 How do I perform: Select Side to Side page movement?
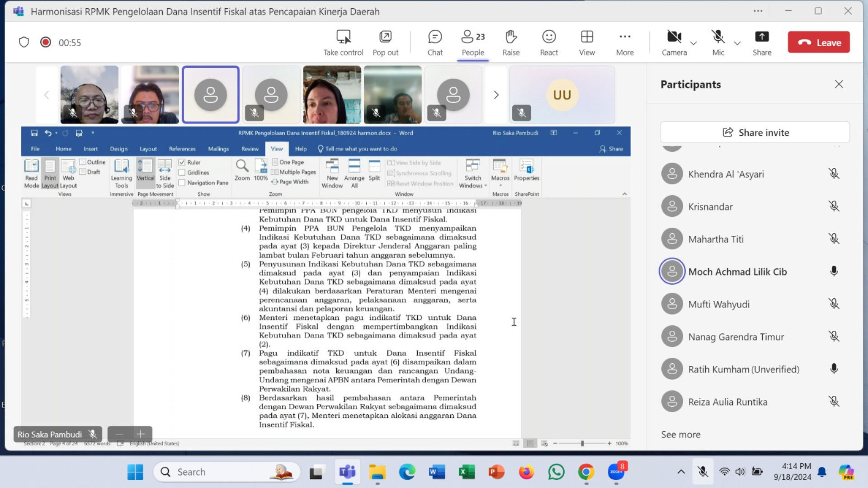click(x=165, y=174)
